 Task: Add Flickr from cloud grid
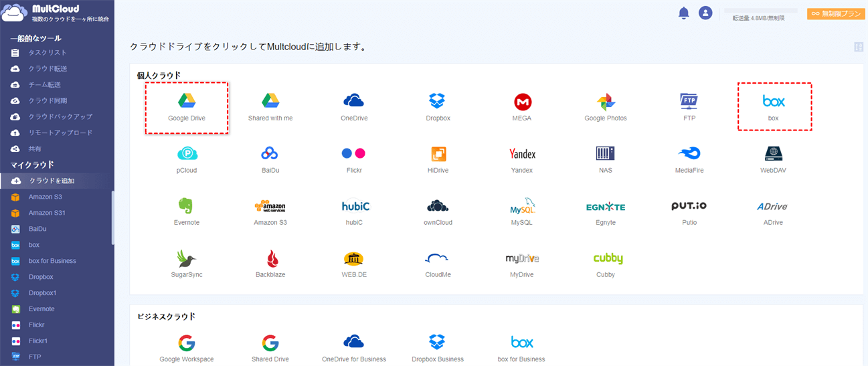pyautogui.click(x=354, y=160)
